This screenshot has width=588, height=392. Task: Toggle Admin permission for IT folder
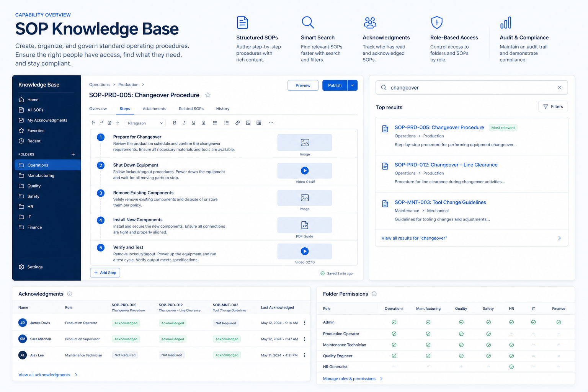tap(533, 322)
